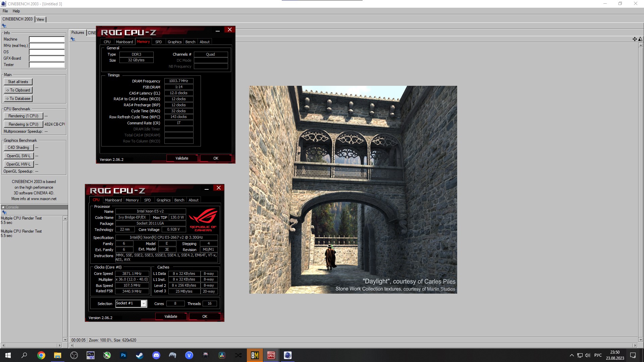This screenshot has width=644, height=362.
Task: Switch to the CINEBENCH 2003 taskbar icon
Action: (x=287, y=355)
